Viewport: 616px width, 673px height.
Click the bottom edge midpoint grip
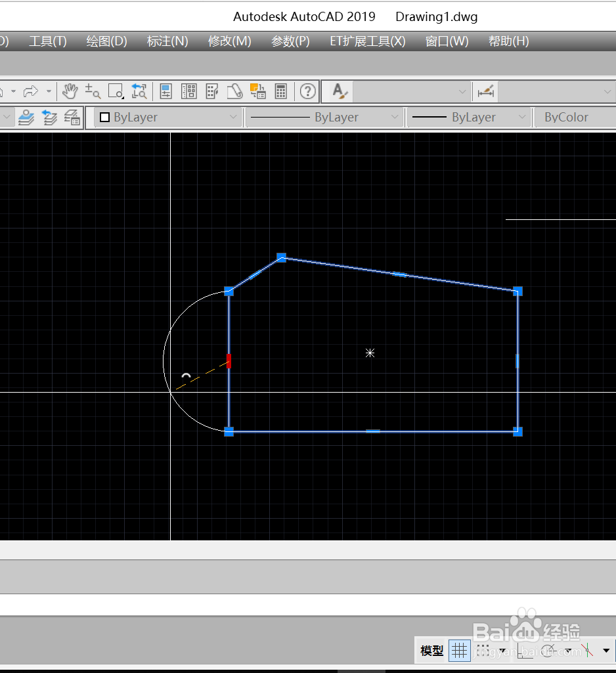coord(372,431)
